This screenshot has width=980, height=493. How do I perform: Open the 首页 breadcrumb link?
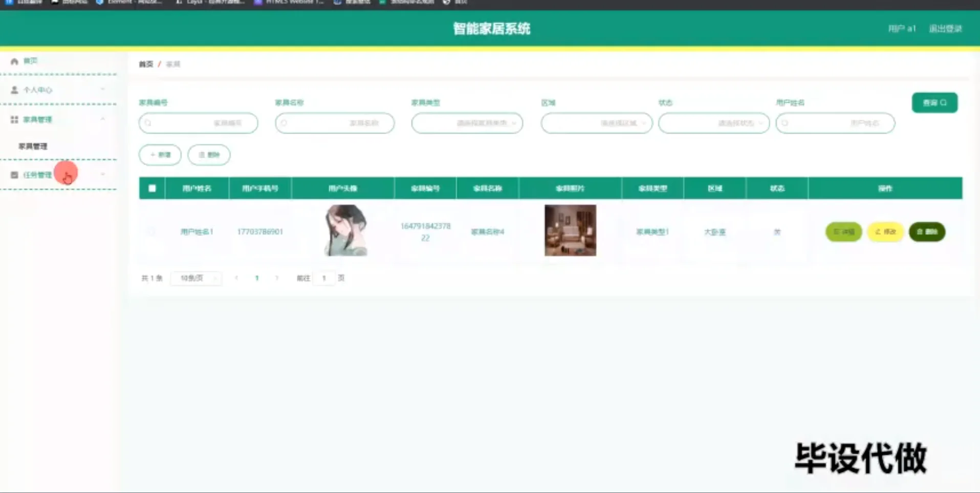145,64
